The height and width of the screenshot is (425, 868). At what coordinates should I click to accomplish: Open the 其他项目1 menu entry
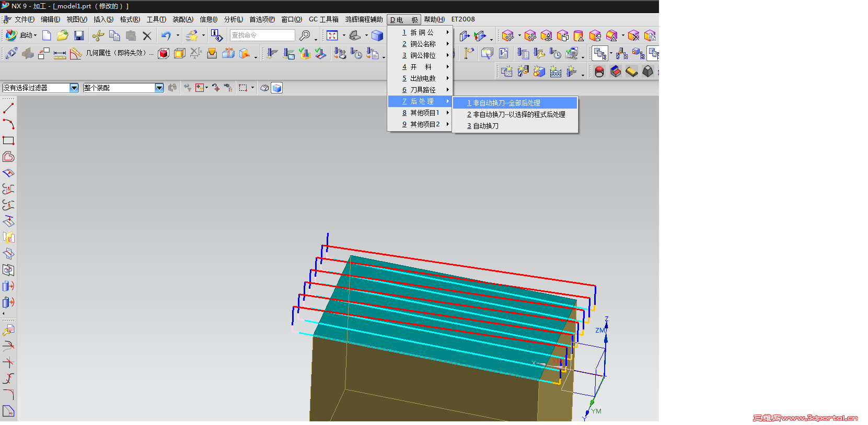tap(420, 113)
